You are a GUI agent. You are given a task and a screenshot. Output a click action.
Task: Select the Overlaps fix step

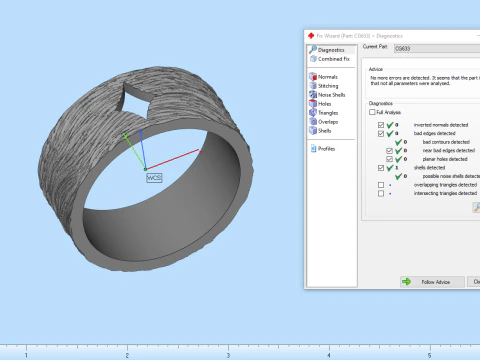point(324,122)
